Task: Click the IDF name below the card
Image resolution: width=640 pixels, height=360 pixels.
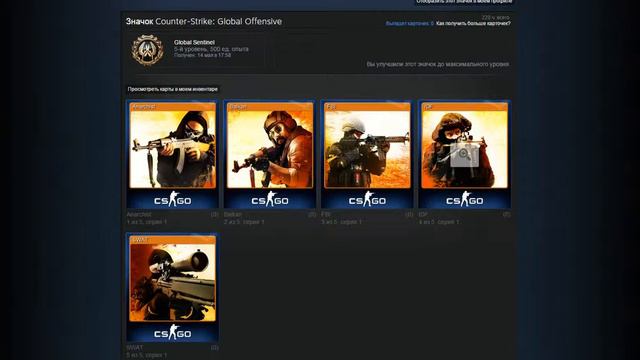Action: (x=423, y=214)
